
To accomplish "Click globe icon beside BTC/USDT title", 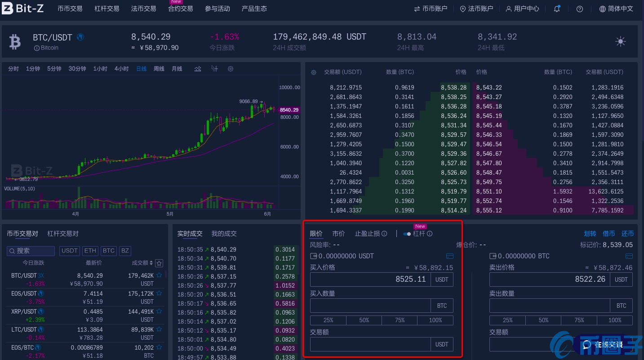I will 80,37.
